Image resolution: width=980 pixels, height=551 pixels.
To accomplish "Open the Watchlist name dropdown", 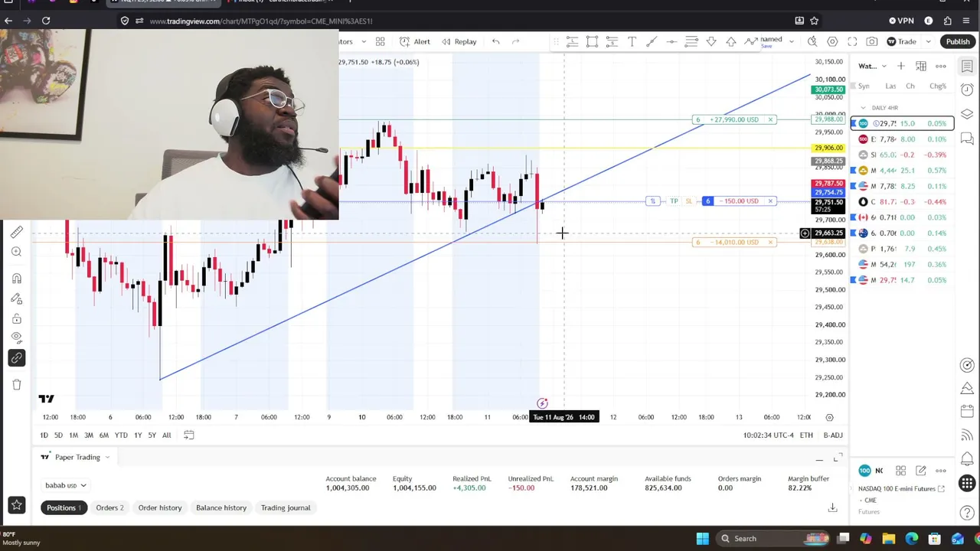I will (872, 66).
